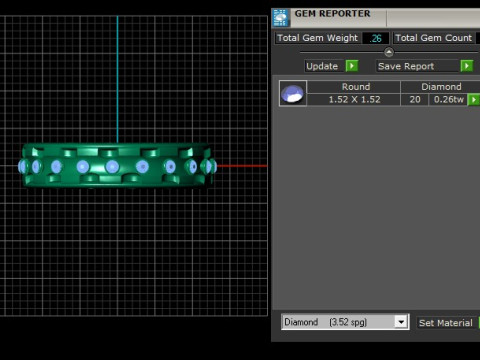The height and width of the screenshot is (360, 480).
Task: Click the 1.52 X 1.52 size cell
Action: click(354, 99)
